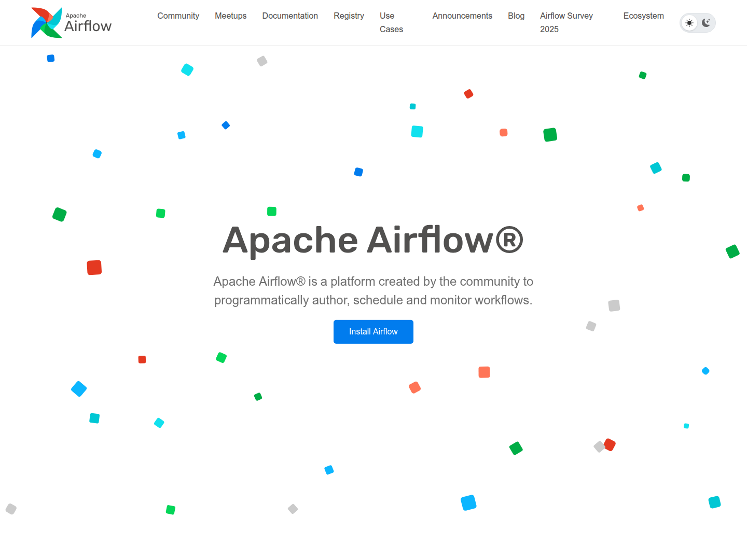Screen dimensions: 747x560
Task: View the Announcements page
Action: [462, 16]
